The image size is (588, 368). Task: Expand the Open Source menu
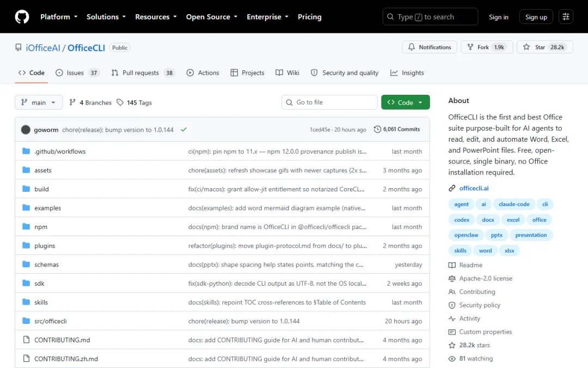(x=211, y=17)
